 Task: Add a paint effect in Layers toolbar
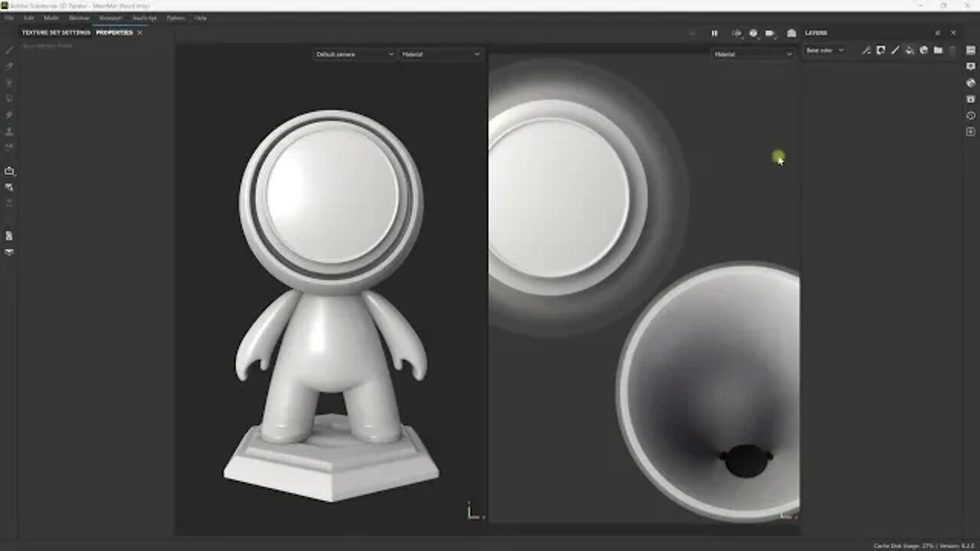[x=866, y=51]
